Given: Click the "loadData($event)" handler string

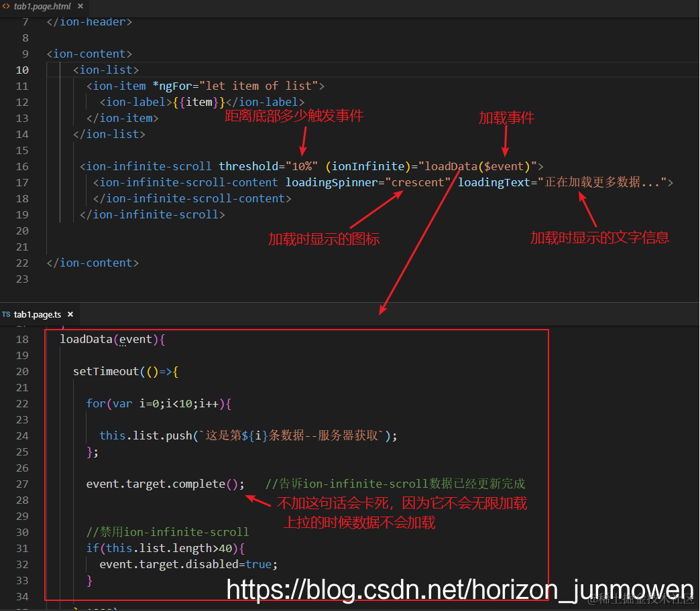Looking at the screenshot, I should (x=477, y=166).
